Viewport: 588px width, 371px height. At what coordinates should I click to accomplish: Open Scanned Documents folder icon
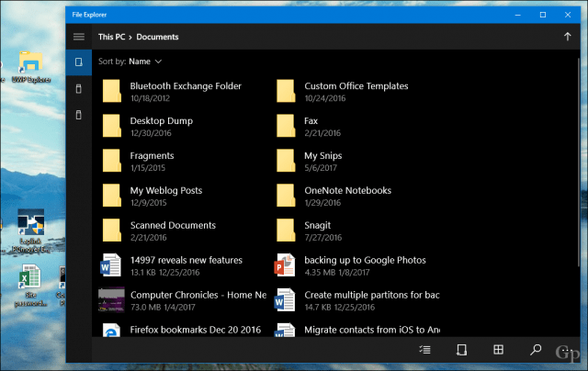[x=112, y=230]
